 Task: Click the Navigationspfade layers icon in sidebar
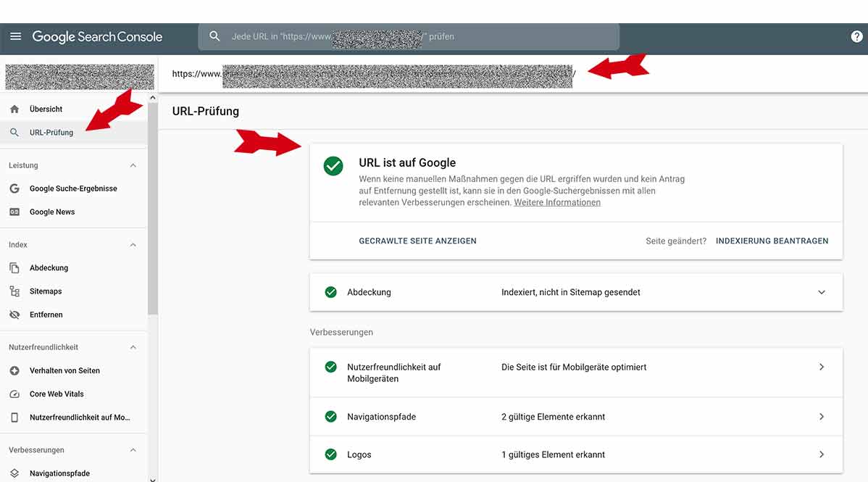point(14,473)
